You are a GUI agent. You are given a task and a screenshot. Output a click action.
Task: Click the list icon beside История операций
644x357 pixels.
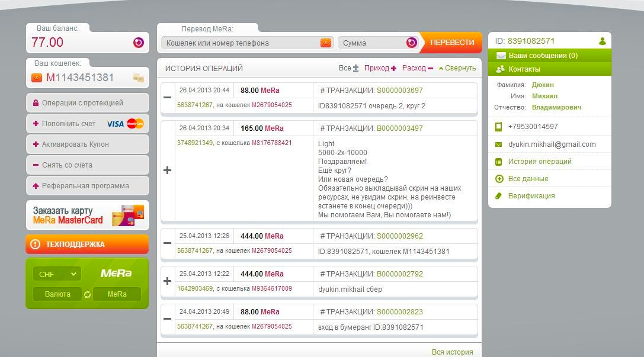pyautogui.click(x=499, y=162)
